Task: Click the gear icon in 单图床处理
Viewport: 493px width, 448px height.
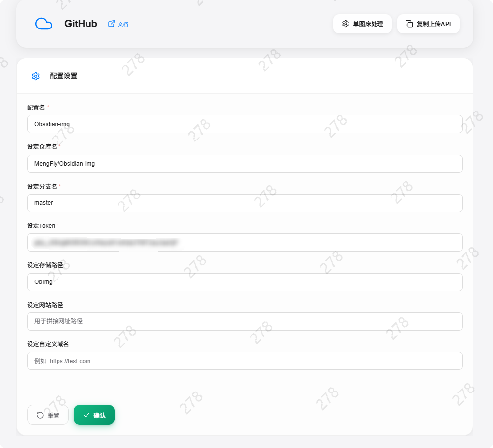Action: pyautogui.click(x=346, y=24)
